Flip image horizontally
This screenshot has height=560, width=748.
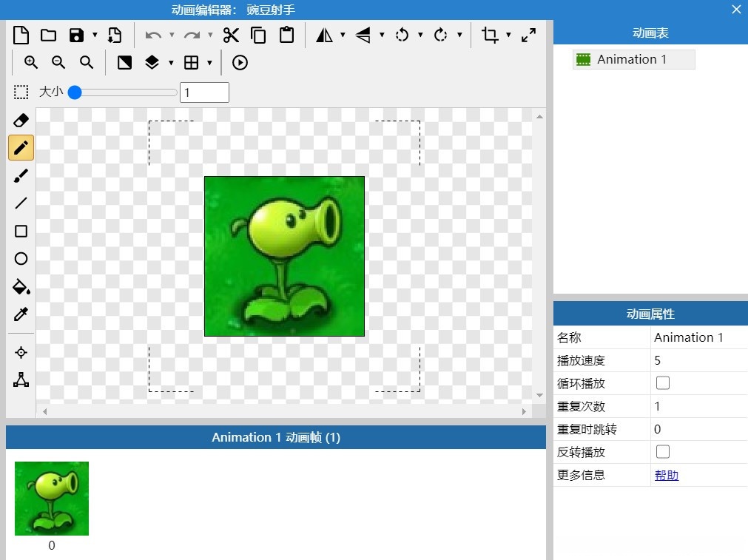pos(324,36)
